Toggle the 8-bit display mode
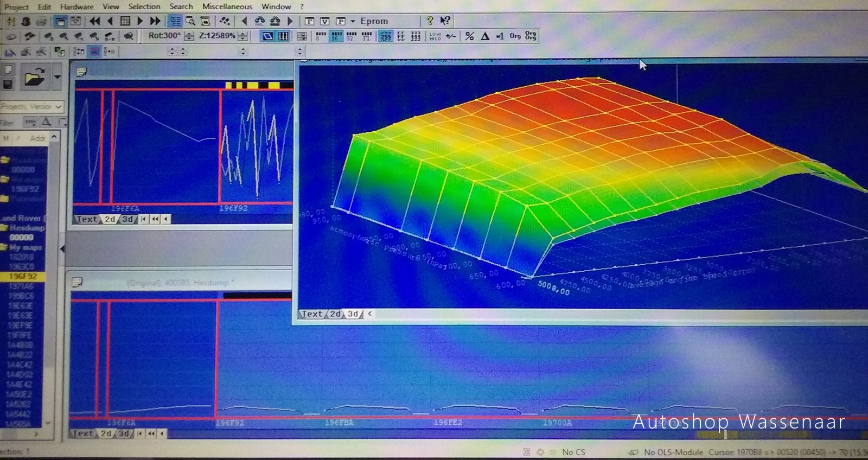Viewport: 868px width, 460px height. coord(321,36)
